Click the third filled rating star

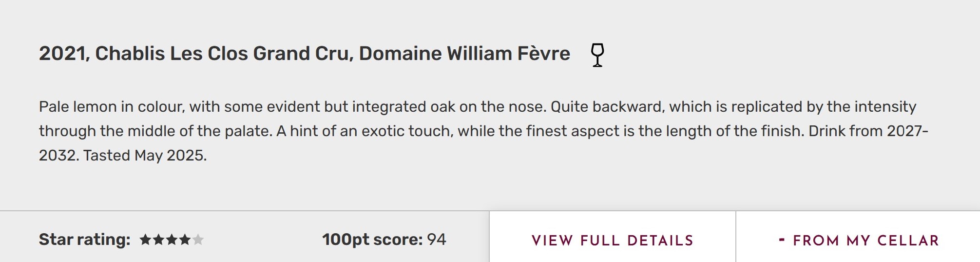[x=172, y=240]
